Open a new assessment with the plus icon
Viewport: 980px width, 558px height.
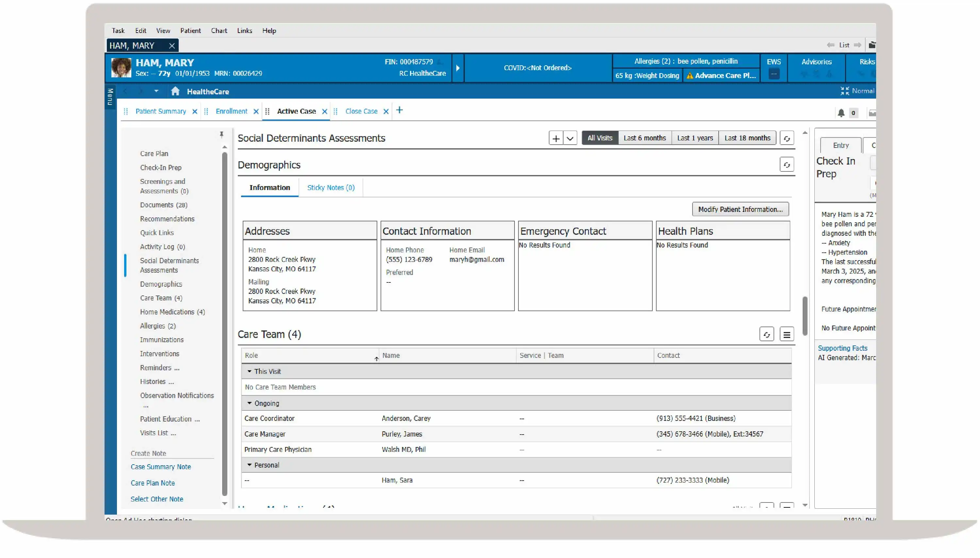click(556, 137)
